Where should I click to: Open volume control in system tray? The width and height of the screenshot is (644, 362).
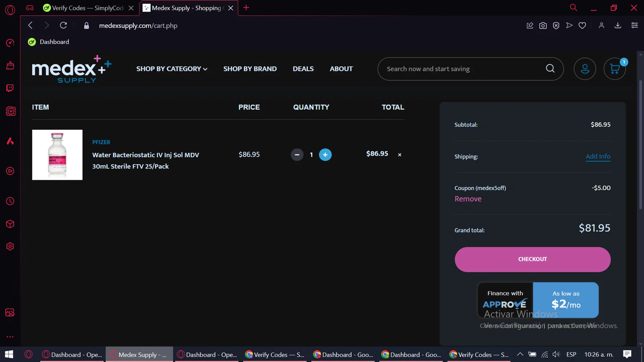(556, 354)
